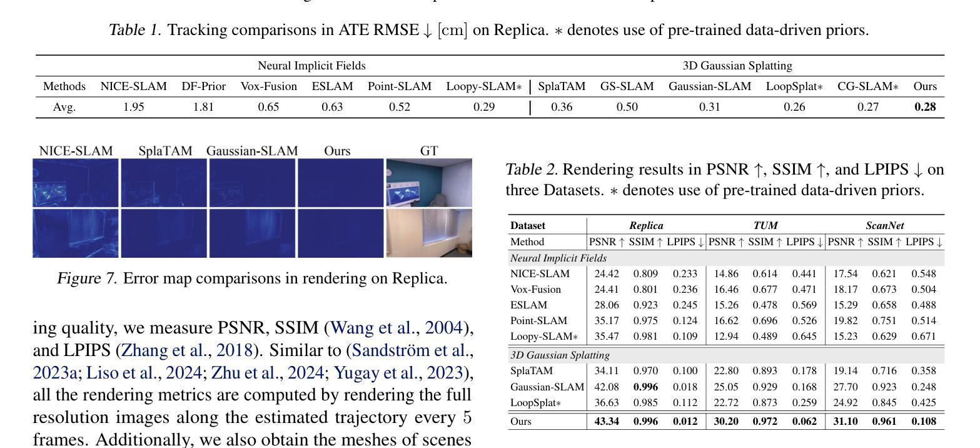The image size is (980, 448).
Task: Select bold TUM PSNR value 30.20
Action: pyautogui.click(x=725, y=421)
